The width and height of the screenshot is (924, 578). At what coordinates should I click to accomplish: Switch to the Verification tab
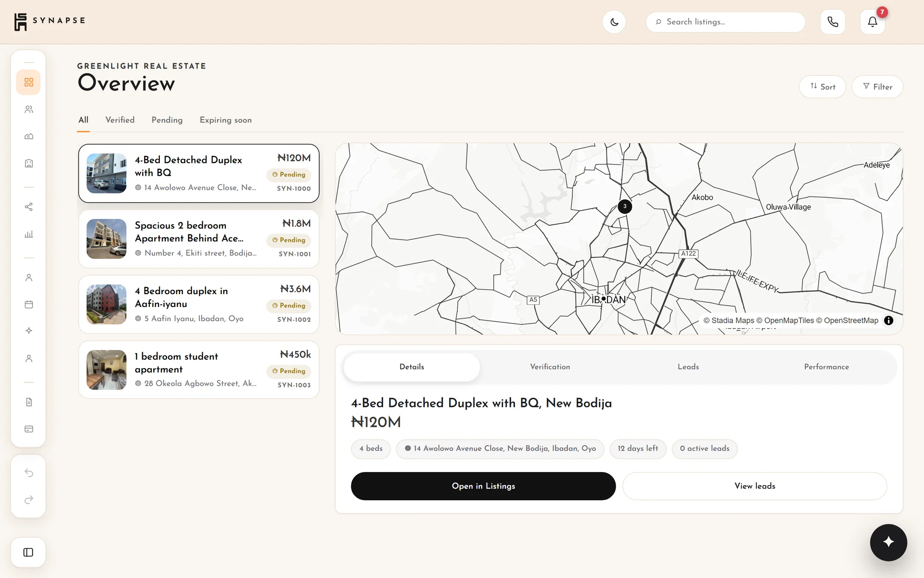coord(550,367)
